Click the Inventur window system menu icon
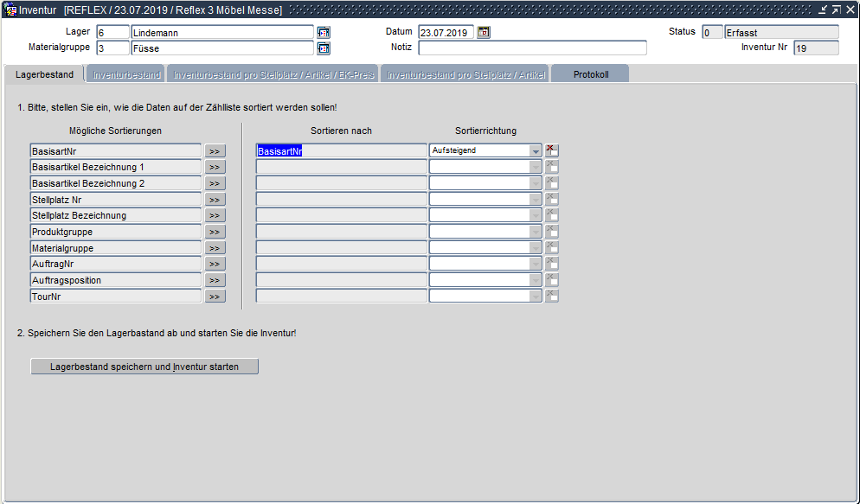860x504 pixels. click(x=10, y=10)
